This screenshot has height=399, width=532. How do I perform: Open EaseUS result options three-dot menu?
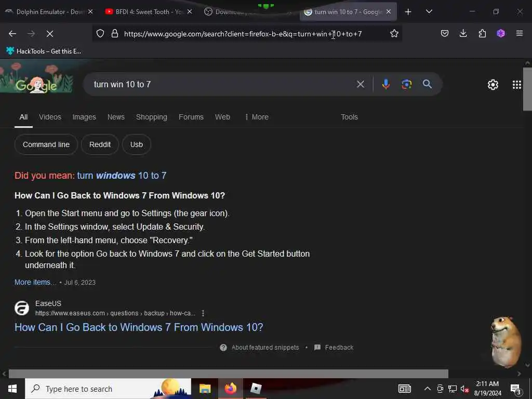[x=203, y=313]
